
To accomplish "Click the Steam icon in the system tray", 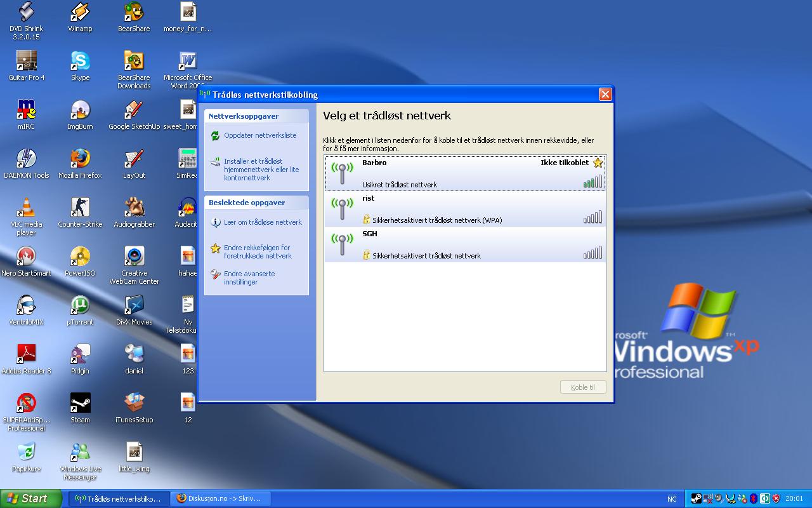I will click(x=696, y=498).
